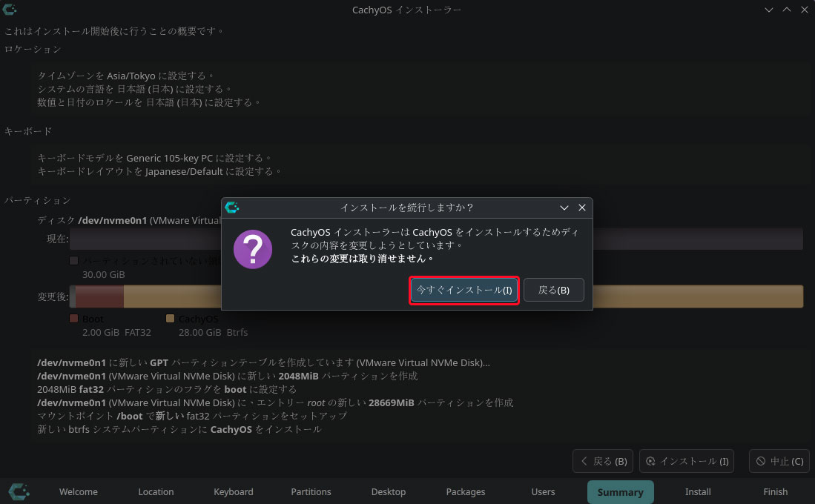
Task: Click the 30.00 GiB size label
Action: pos(103,275)
